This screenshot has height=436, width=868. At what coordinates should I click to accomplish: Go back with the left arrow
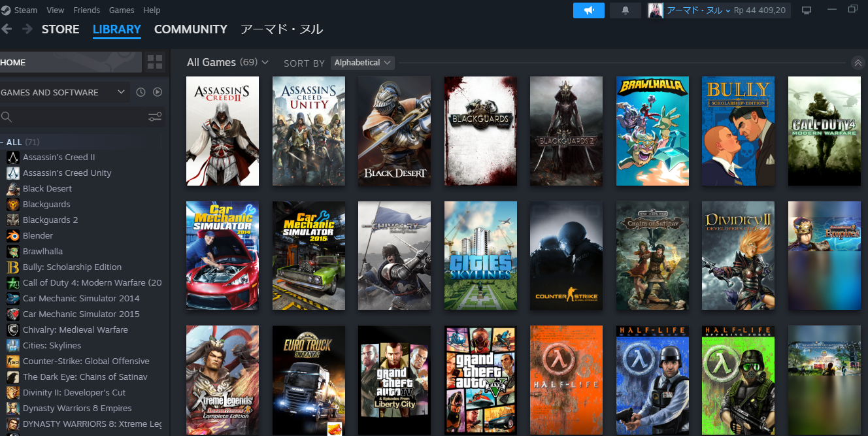[x=7, y=29]
